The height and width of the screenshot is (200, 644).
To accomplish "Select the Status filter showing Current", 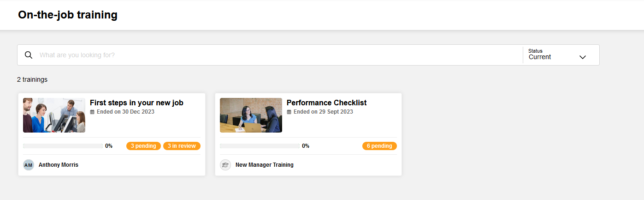I will coord(553,55).
